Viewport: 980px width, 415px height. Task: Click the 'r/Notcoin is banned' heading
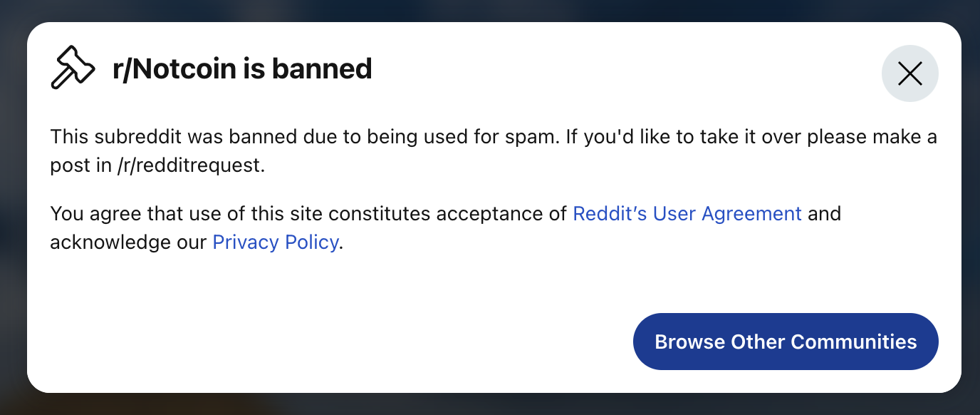[242, 69]
